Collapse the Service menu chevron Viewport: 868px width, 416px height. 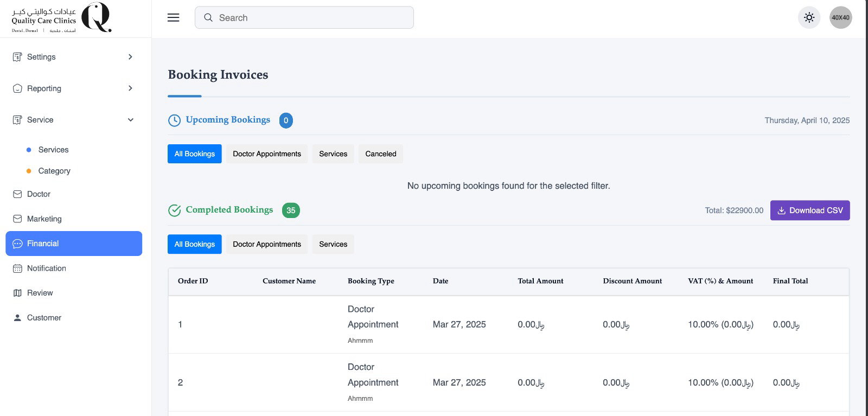130,120
